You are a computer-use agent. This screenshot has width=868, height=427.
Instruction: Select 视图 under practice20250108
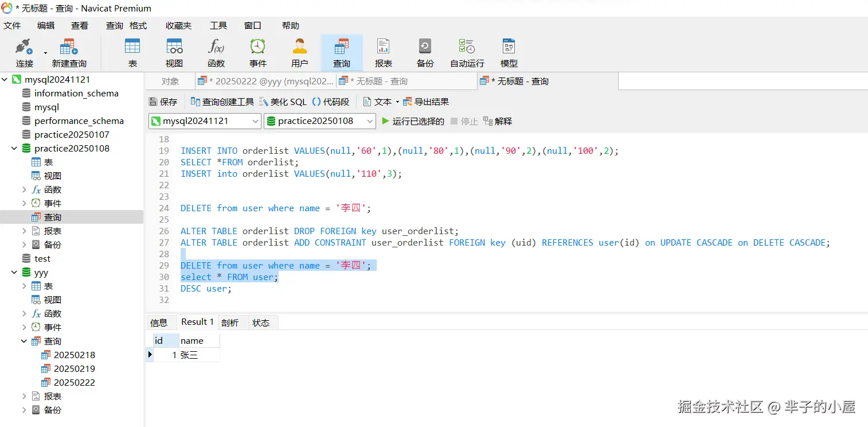tap(53, 176)
